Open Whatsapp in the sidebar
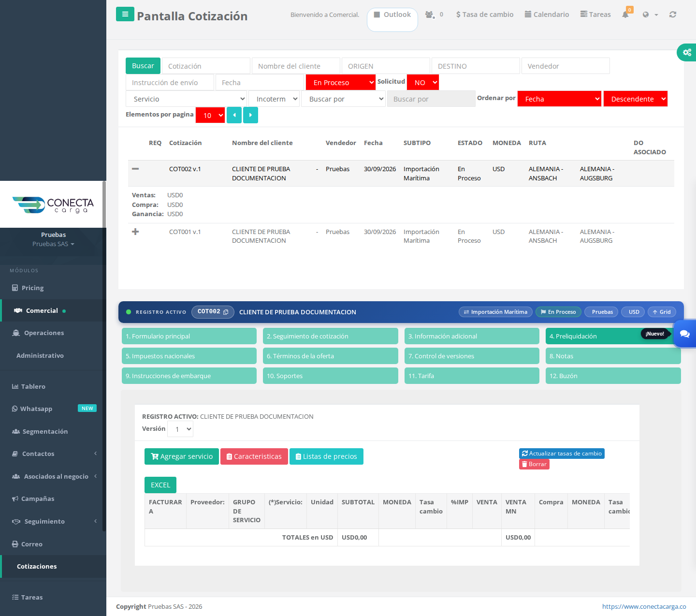Viewport: 696px width, 616px height. pos(36,409)
